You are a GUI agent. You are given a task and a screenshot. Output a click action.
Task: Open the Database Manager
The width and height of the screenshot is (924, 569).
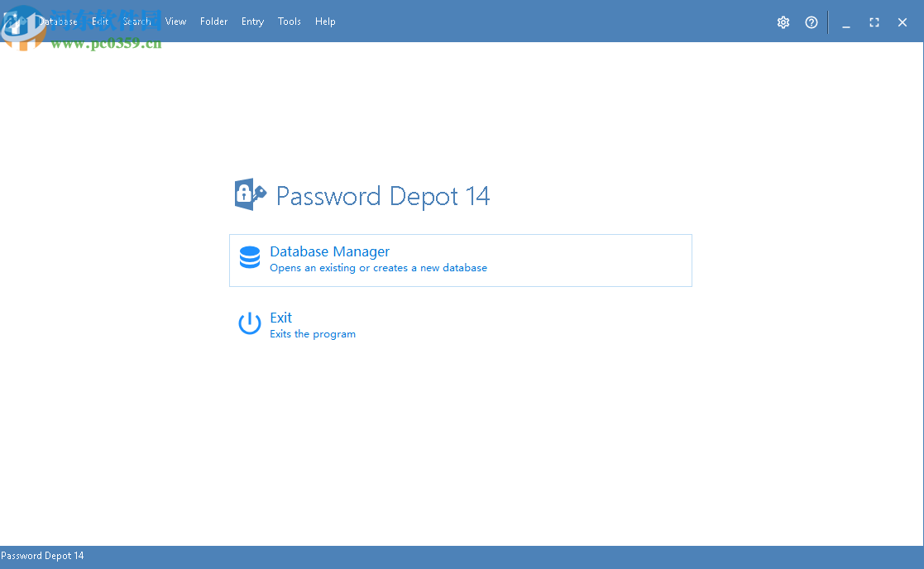pos(329,251)
